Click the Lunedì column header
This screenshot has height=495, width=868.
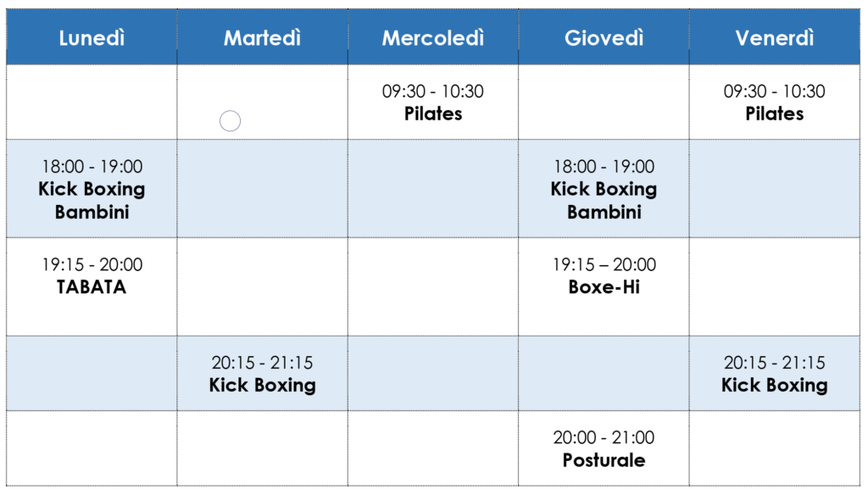point(92,37)
